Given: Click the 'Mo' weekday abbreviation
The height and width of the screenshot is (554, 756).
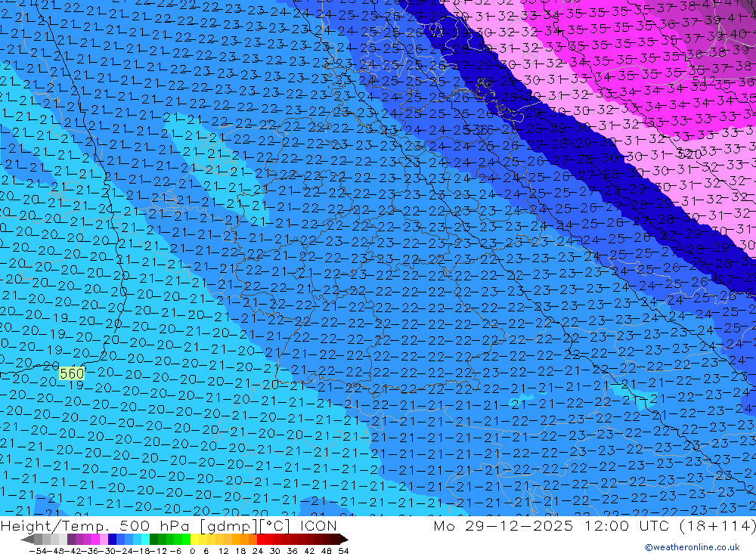Looking at the screenshot, I should click(x=444, y=525).
